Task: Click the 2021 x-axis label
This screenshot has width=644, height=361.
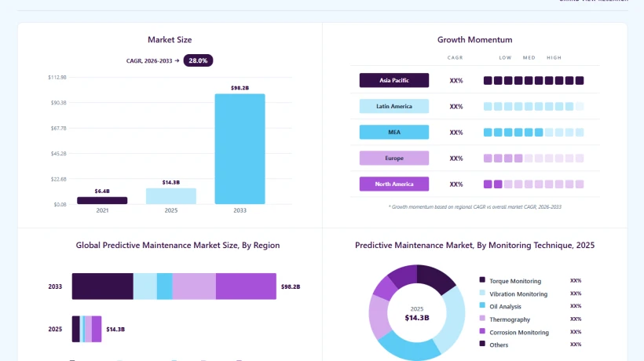Action: (x=102, y=210)
